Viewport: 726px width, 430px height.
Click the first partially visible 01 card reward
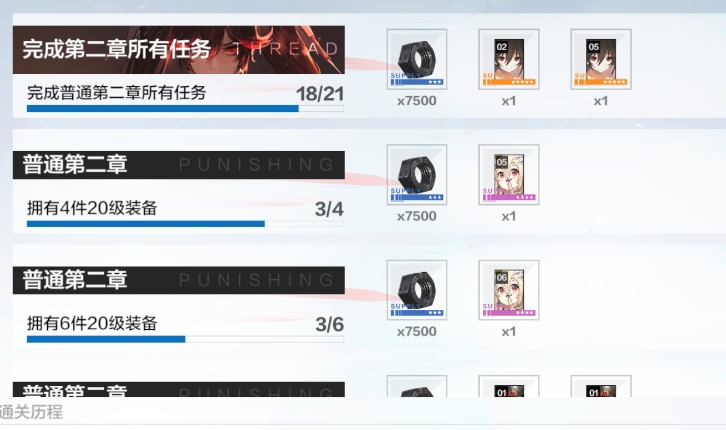pyautogui.click(x=509, y=386)
